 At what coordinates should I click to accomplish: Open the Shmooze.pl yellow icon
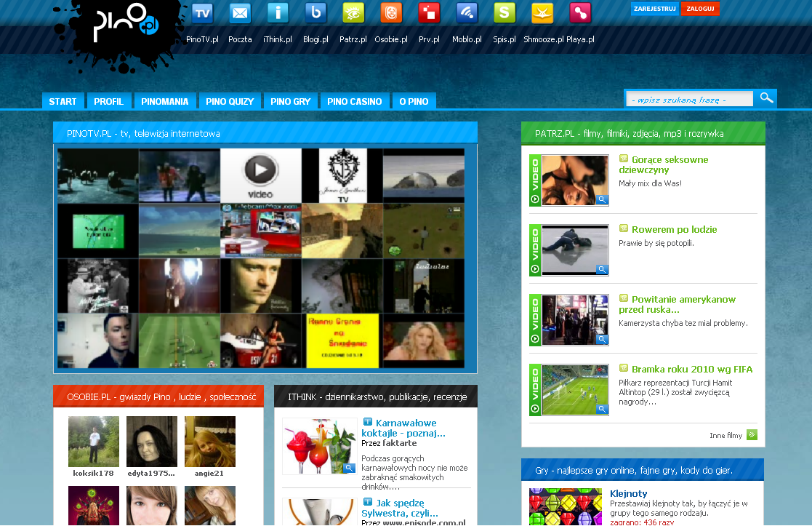(x=543, y=13)
